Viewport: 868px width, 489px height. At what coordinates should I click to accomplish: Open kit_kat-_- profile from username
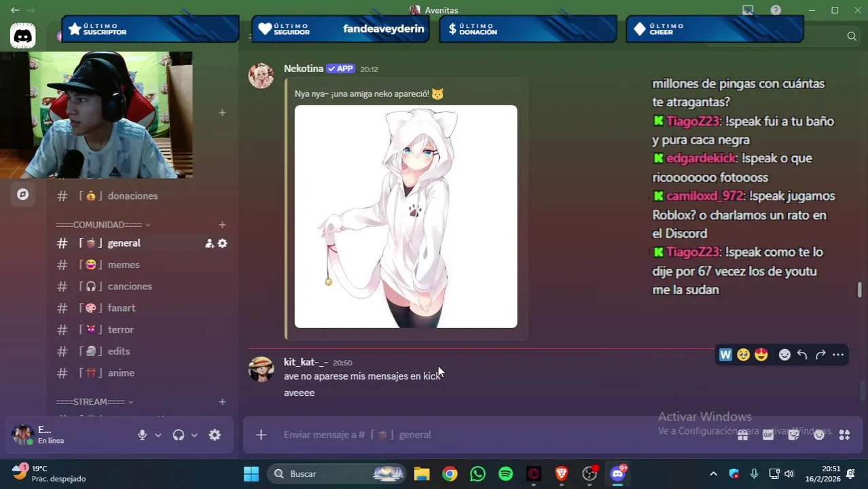pos(306,362)
